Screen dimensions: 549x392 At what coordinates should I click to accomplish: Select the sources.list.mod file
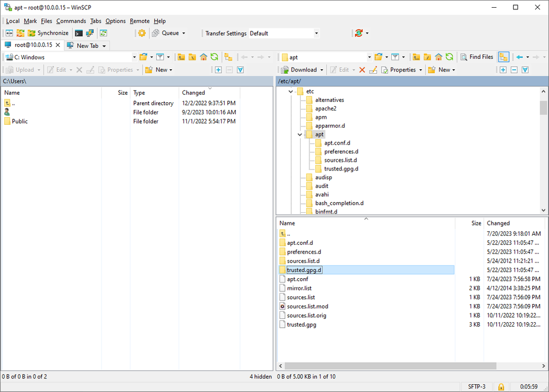[x=307, y=306]
